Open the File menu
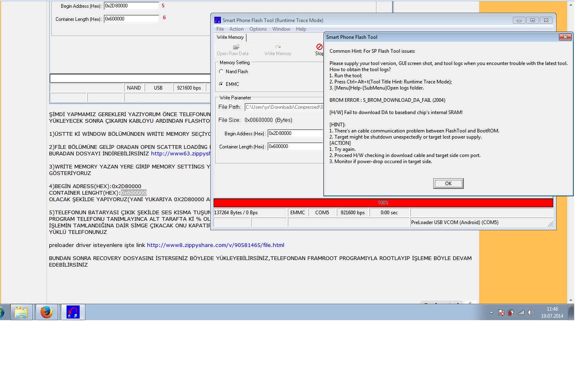 (220, 29)
